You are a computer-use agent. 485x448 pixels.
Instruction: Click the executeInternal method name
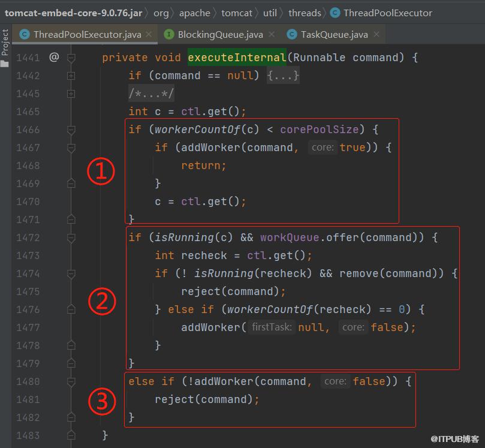[x=237, y=58]
